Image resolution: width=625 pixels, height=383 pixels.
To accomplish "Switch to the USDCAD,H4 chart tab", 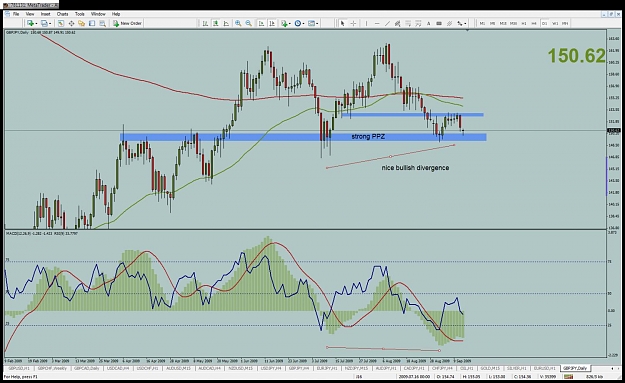I will tap(118, 368).
